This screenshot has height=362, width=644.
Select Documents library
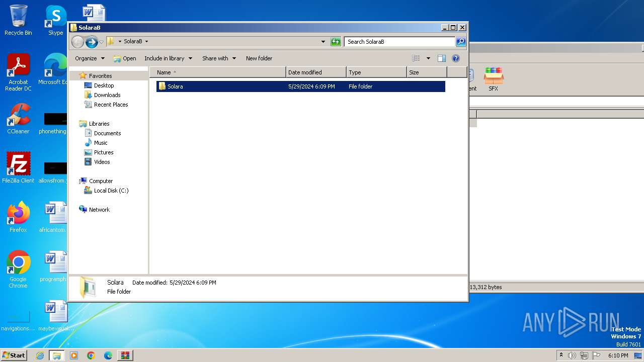(107, 133)
